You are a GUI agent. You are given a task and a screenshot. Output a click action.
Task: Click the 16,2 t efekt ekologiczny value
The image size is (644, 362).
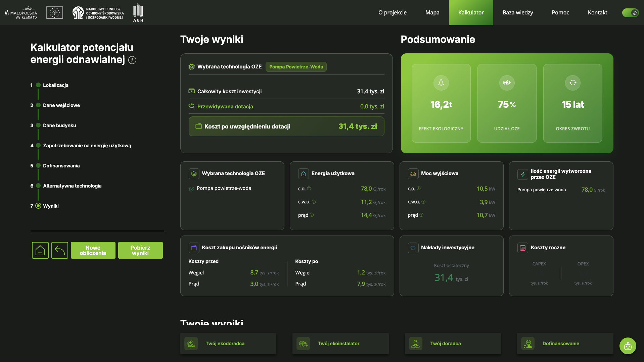point(441,105)
